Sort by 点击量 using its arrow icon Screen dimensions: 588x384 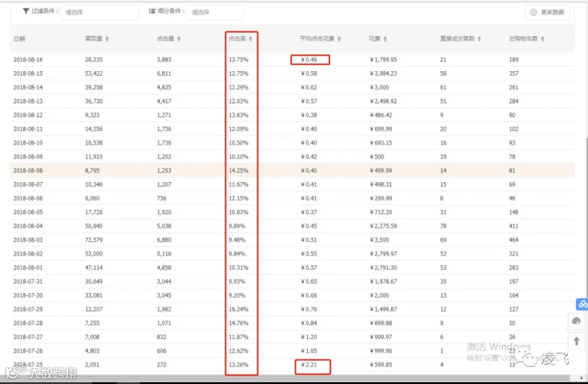[x=179, y=39]
